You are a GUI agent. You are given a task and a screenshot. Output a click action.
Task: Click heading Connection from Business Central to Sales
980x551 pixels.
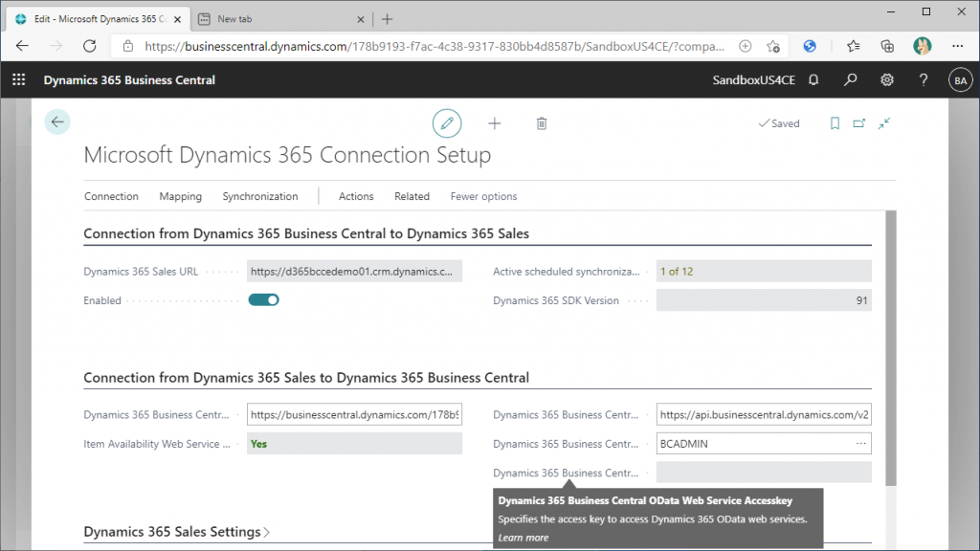pos(306,233)
